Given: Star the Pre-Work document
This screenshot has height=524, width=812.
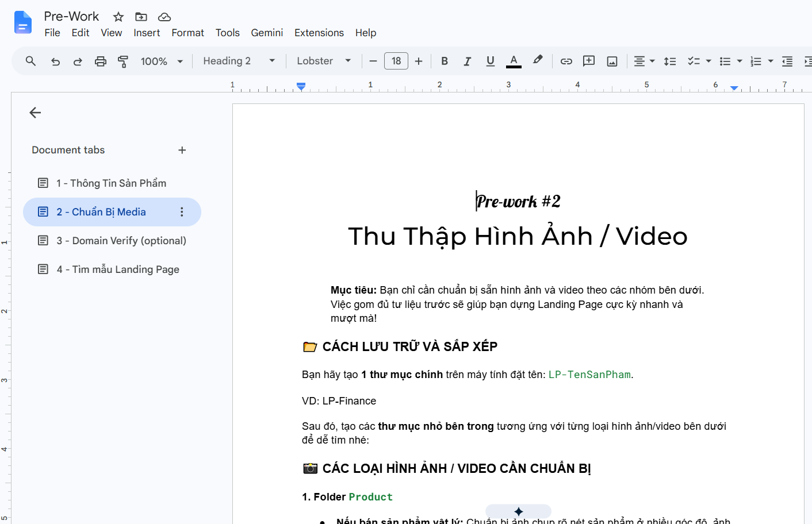Looking at the screenshot, I should point(118,17).
